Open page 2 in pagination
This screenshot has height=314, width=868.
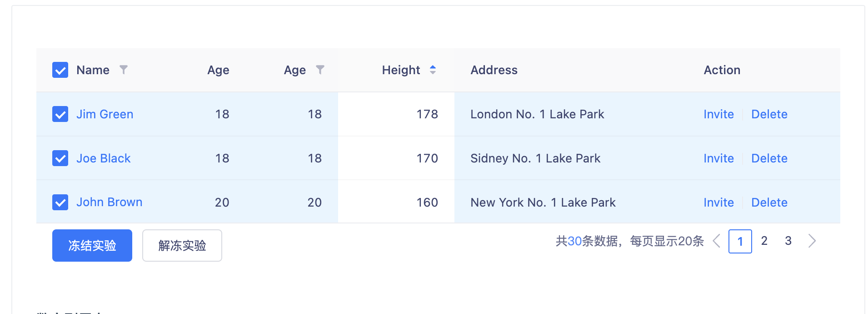(764, 241)
